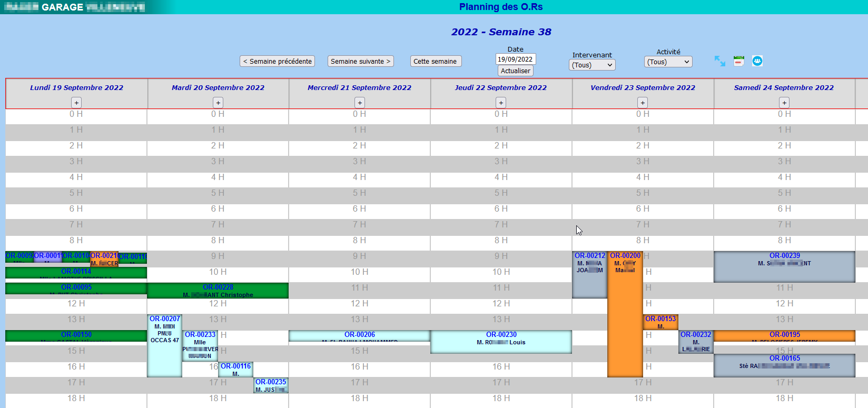Select the tall orange OR-00200 block
The height and width of the screenshot is (408, 868).
[625, 326]
